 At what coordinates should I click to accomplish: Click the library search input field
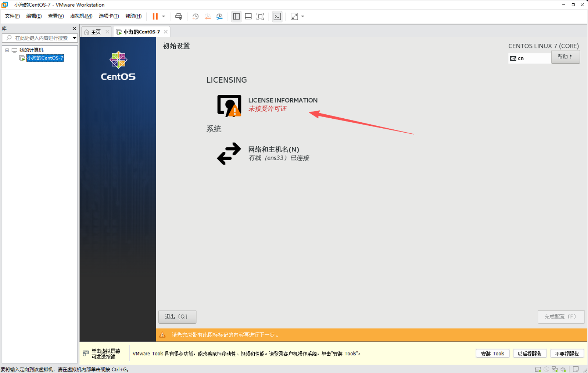[37, 38]
